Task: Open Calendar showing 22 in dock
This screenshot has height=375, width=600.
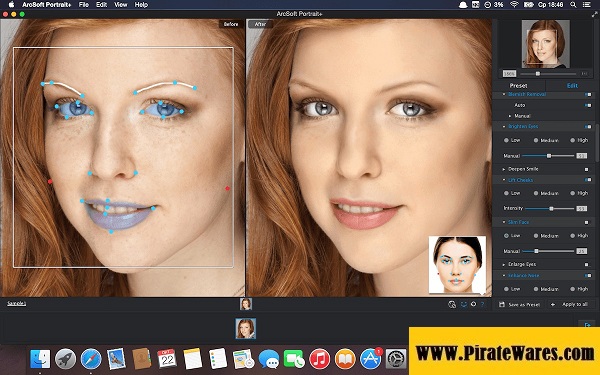Action: tap(167, 359)
